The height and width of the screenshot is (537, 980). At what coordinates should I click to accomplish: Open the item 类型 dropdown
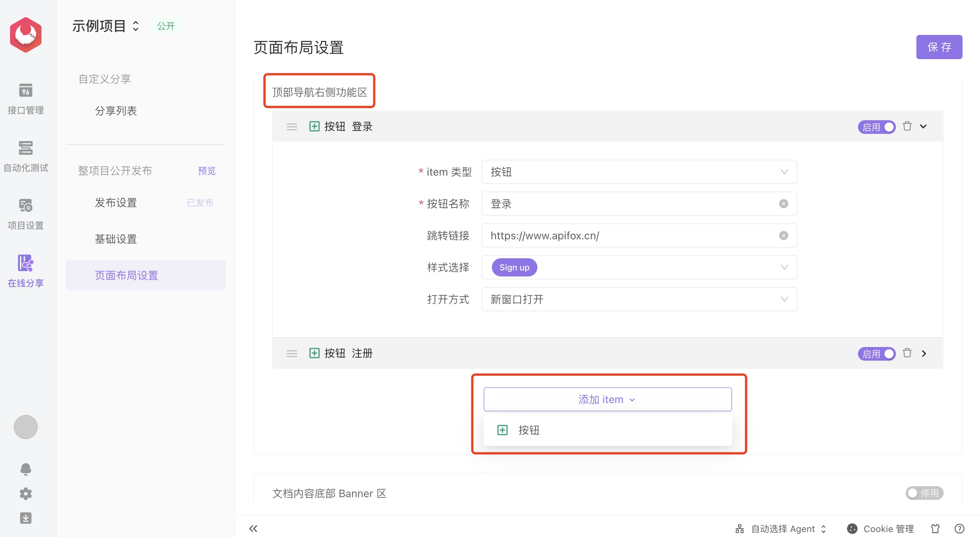pos(639,172)
